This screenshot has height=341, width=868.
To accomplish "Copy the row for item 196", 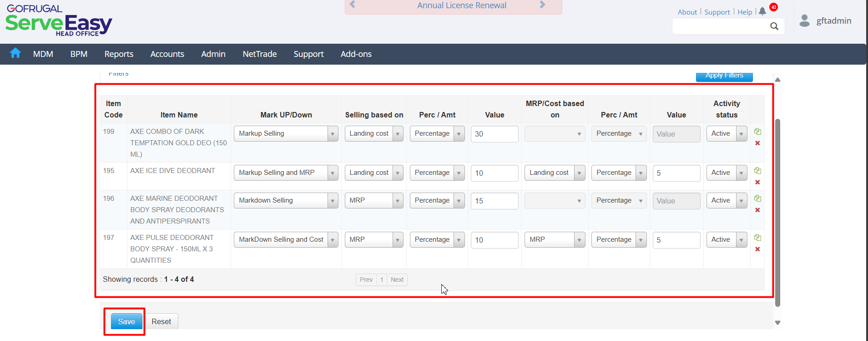I will [x=757, y=198].
